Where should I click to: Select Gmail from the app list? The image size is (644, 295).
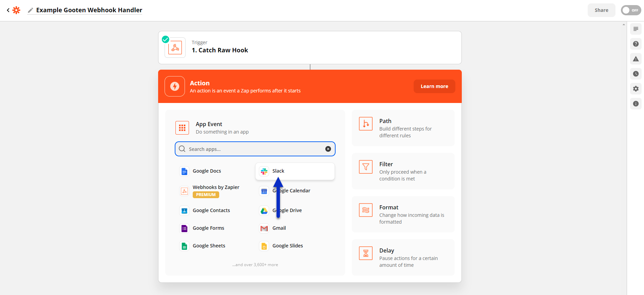[x=295, y=228]
